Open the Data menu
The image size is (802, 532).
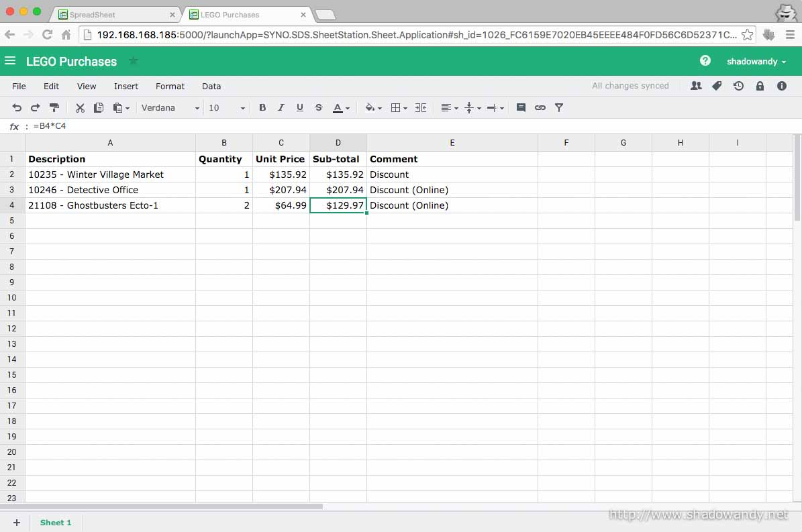coord(211,87)
